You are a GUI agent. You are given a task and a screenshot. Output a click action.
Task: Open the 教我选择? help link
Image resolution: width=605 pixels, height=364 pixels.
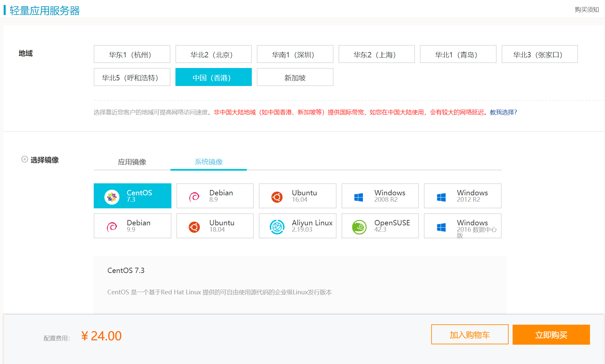click(x=503, y=112)
